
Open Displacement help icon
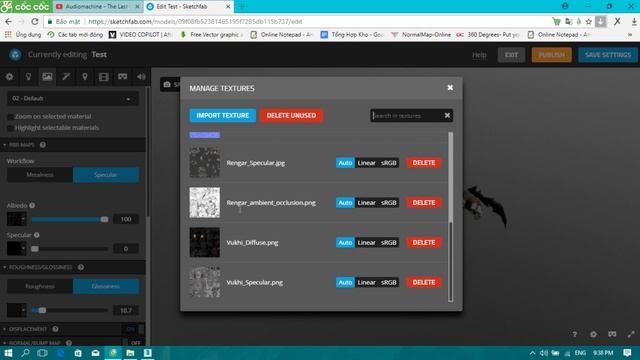(55, 329)
